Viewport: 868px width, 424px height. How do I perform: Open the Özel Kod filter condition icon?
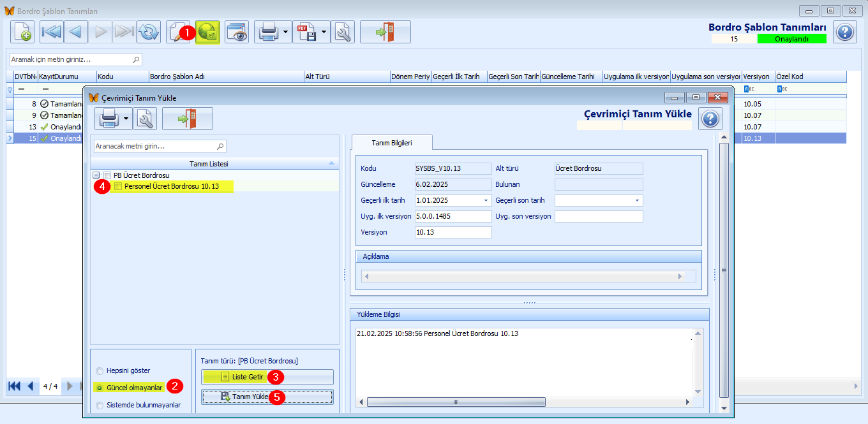(x=782, y=89)
